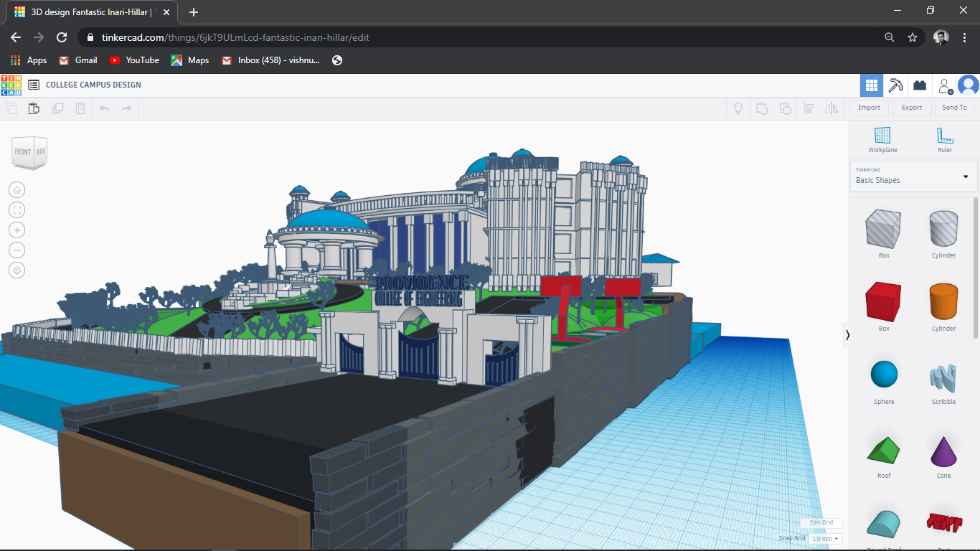Click the tinkercad.com address bar
This screenshot has width=980, height=551.
pos(481,37)
